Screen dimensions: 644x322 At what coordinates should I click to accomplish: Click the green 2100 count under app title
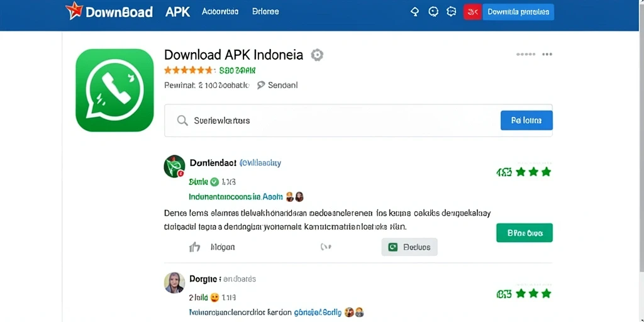click(x=237, y=70)
